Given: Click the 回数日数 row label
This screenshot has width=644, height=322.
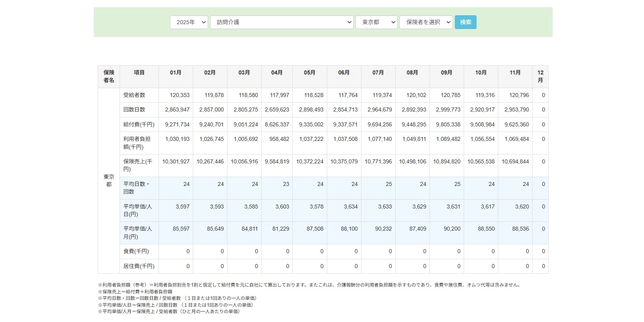Looking at the screenshot, I should (134, 110).
